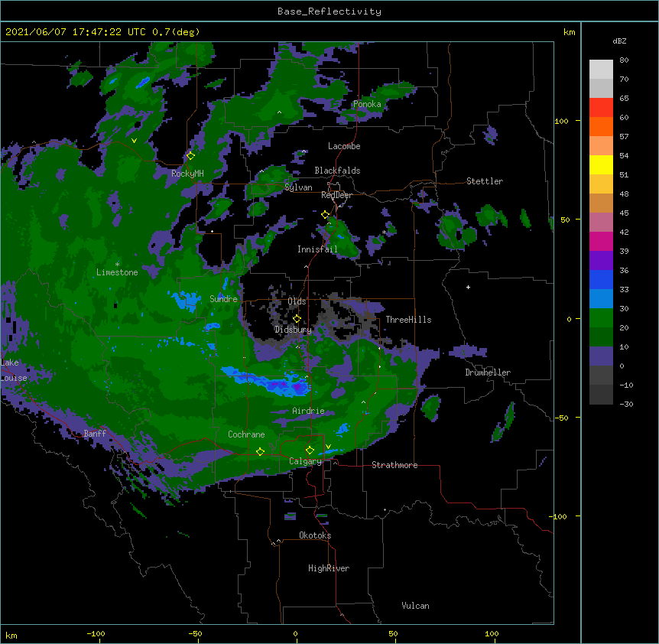Click the 0 tick on bottom axis
Viewport: 659px width, 644px height.
coord(295,634)
